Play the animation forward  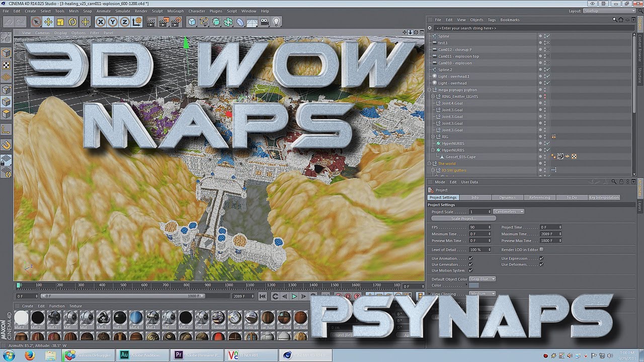pos(294,297)
